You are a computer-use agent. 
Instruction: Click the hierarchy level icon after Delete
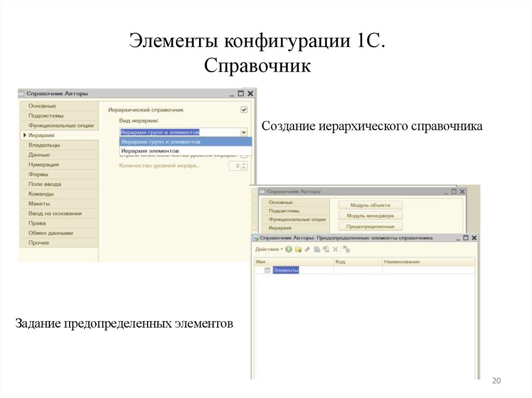coord(346,250)
